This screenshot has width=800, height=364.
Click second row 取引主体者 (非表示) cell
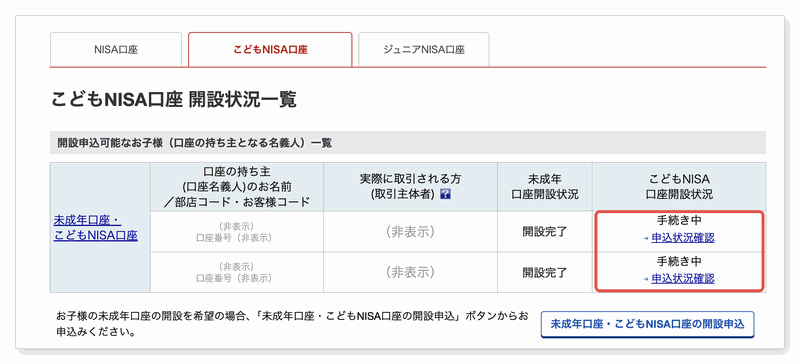pos(410,272)
